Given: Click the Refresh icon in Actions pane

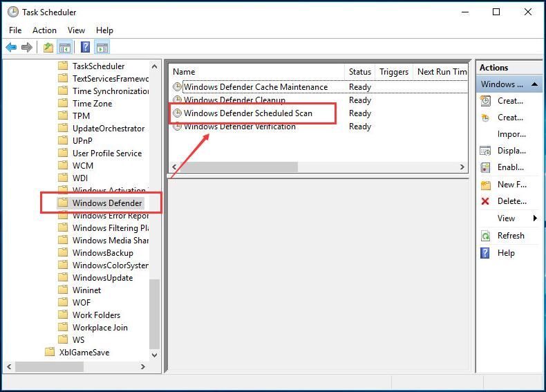Looking at the screenshot, I should (x=485, y=236).
